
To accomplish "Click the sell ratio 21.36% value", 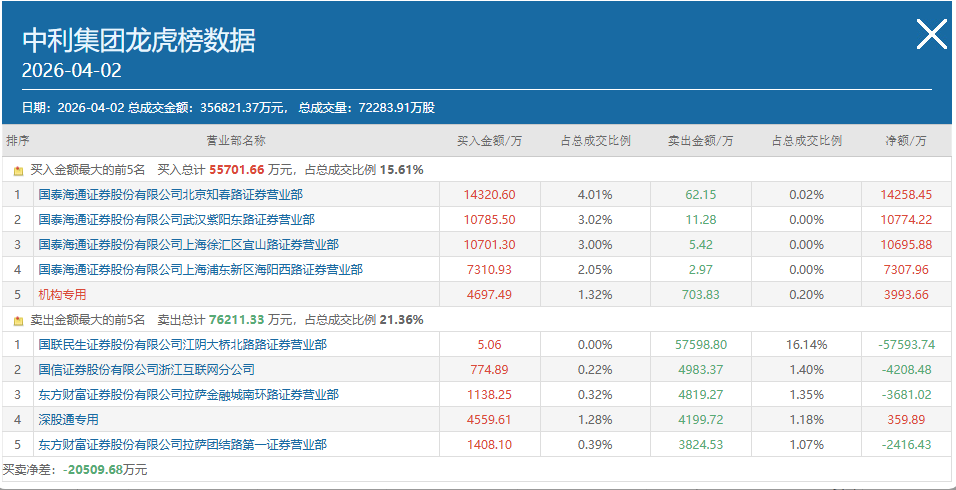I will tap(401, 319).
